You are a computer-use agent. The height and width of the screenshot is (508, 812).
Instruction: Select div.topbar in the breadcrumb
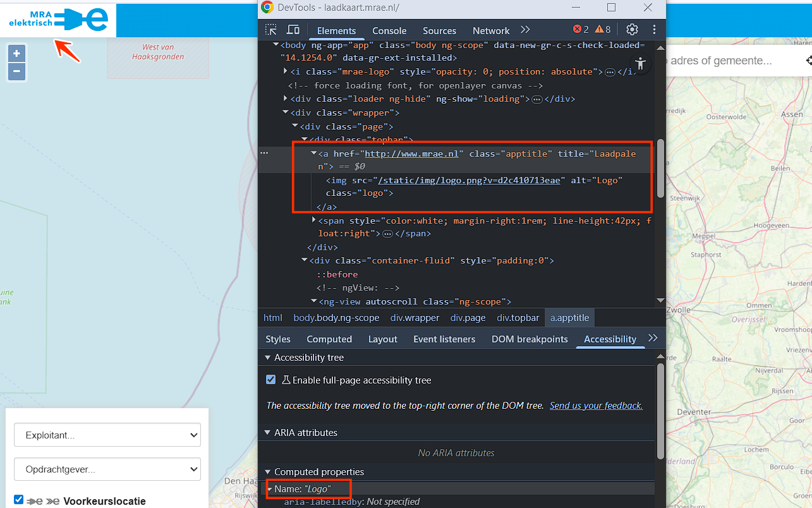point(518,318)
